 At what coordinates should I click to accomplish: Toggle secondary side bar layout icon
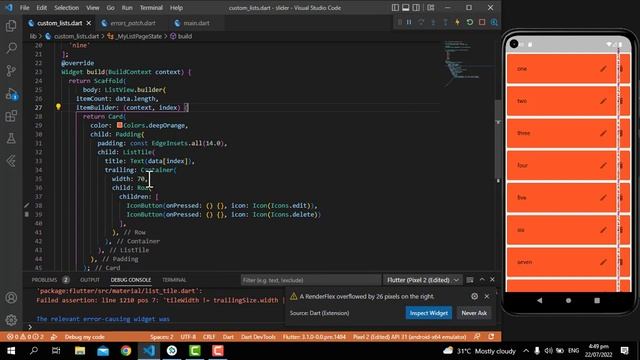point(416,8)
